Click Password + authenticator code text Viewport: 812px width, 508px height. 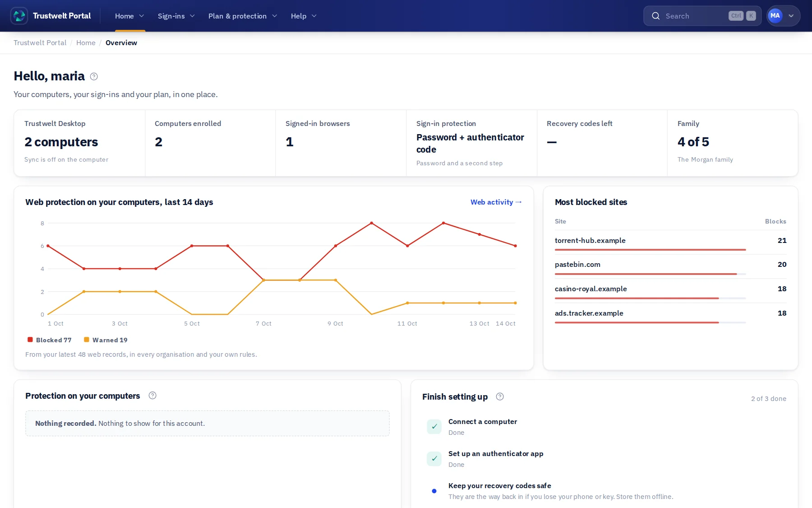(x=470, y=143)
